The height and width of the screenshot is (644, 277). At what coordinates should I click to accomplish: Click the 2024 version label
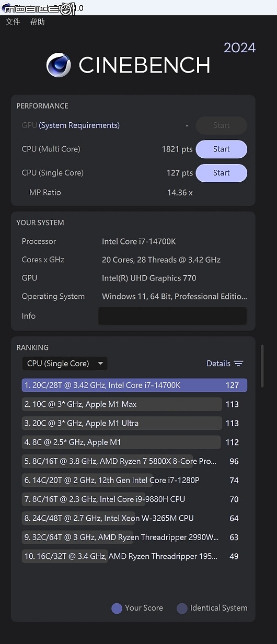tap(240, 48)
